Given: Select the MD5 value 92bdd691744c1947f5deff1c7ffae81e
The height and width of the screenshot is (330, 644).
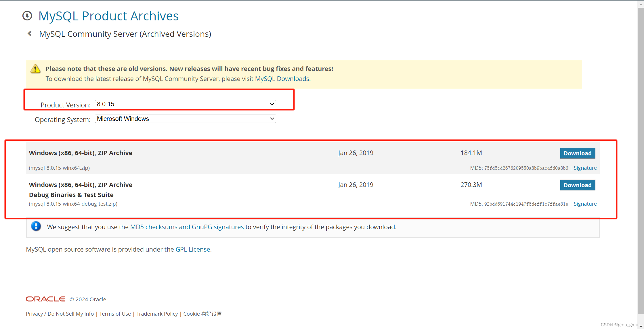Looking at the screenshot, I should pos(526,204).
